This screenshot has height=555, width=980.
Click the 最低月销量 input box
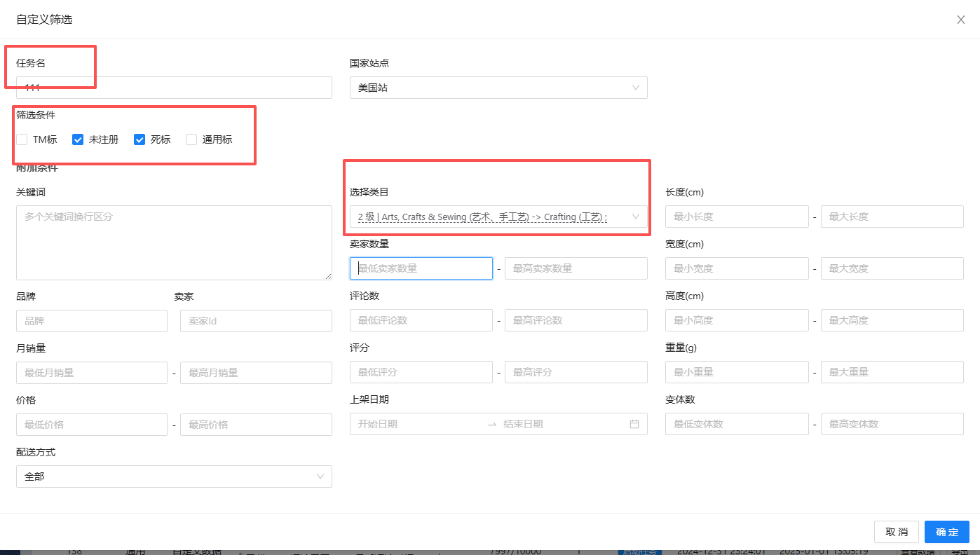click(91, 373)
